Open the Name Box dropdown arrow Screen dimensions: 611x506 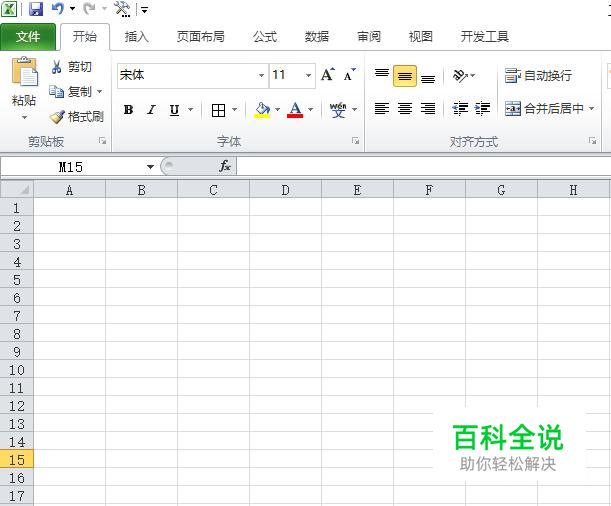[150, 167]
